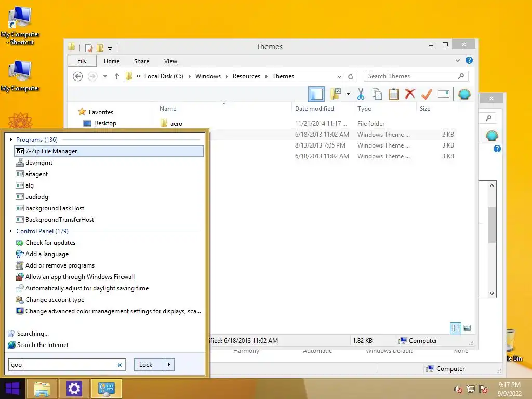Click the Windows Start button on taskbar
Image resolution: width=532 pixels, height=399 pixels.
(x=12, y=389)
